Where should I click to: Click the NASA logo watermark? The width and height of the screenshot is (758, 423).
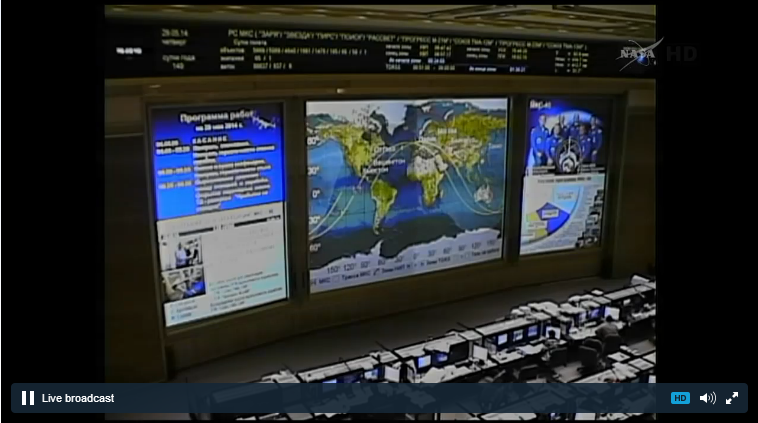pyautogui.click(x=637, y=53)
